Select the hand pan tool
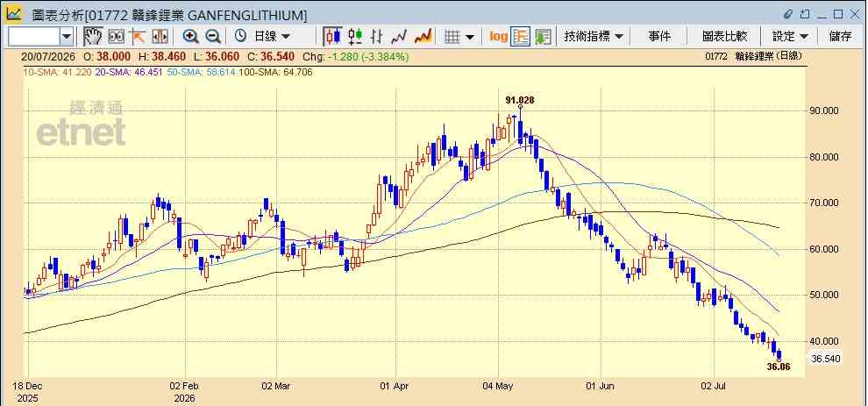This screenshot has width=868, height=406. tap(93, 37)
